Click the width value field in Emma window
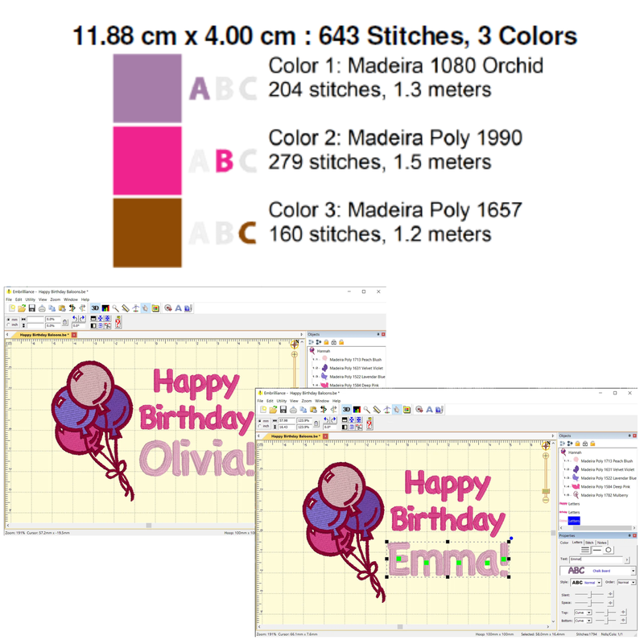Image resolution: width=644 pixels, height=644 pixels. pos(287,420)
